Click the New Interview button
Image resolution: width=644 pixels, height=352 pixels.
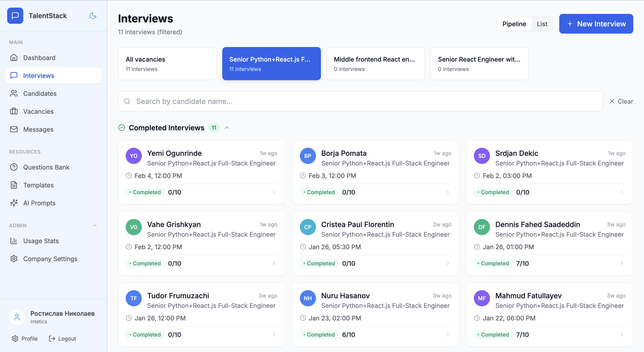click(x=596, y=24)
